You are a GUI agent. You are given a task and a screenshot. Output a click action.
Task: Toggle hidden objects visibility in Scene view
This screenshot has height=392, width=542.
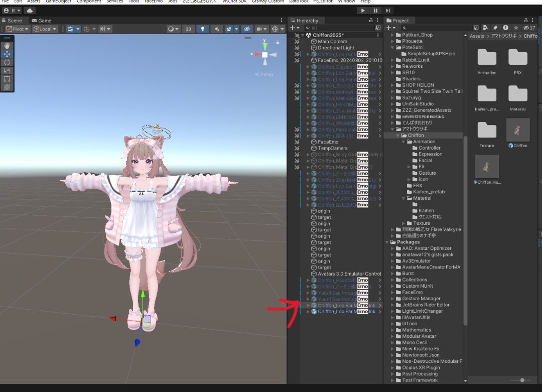[x=247, y=29]
